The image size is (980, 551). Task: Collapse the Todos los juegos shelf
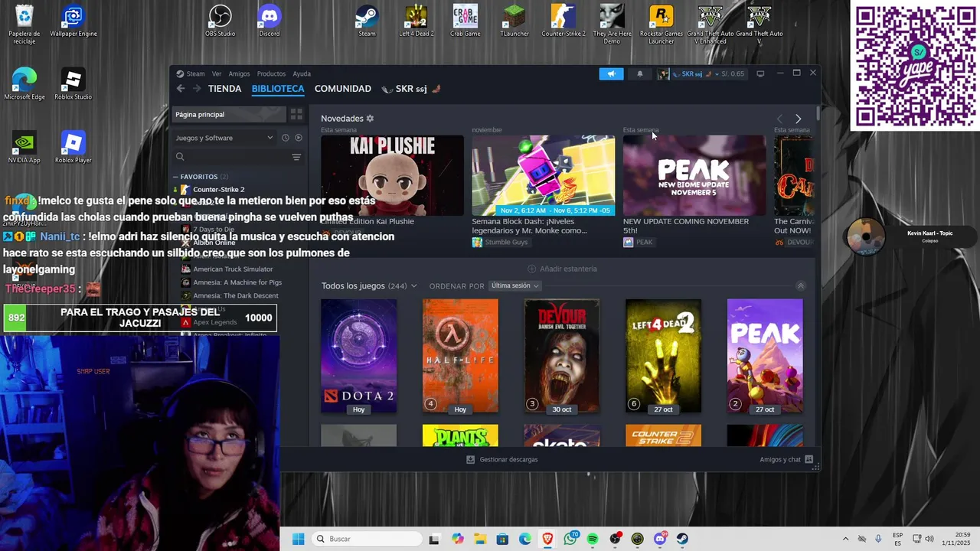click(x=801, y=285)
